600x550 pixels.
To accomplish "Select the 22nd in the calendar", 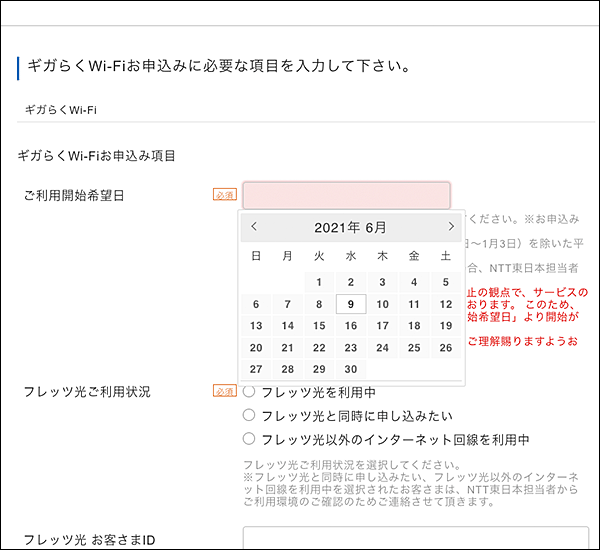I will point(319,348).
